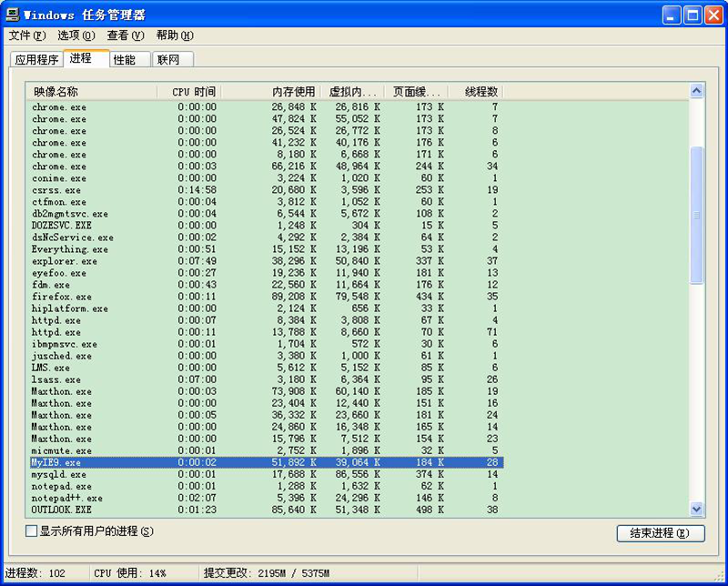Screen dimensions: 728x586
Task: Select the firefox.exe process
Action: (x=267, y=297)
